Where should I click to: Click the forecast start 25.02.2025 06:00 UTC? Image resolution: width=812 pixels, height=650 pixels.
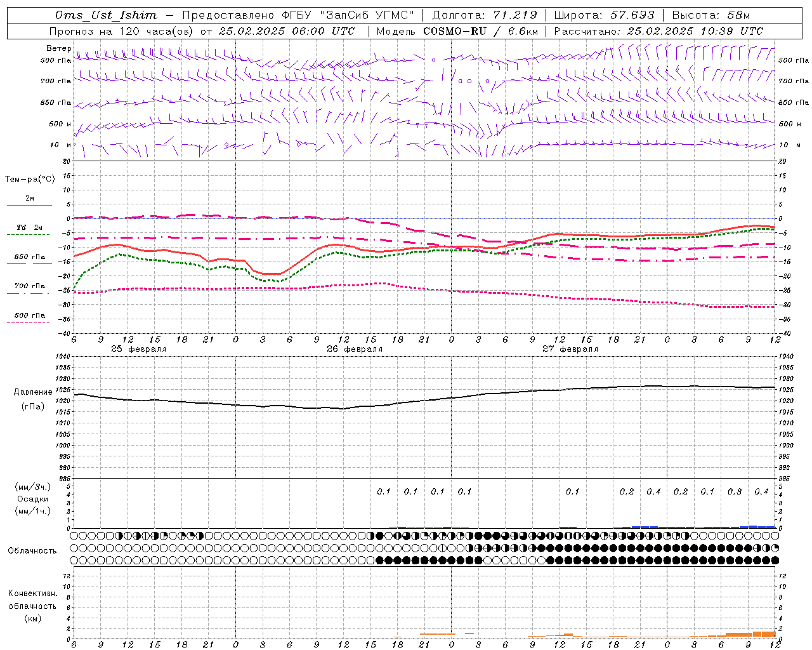287,31
